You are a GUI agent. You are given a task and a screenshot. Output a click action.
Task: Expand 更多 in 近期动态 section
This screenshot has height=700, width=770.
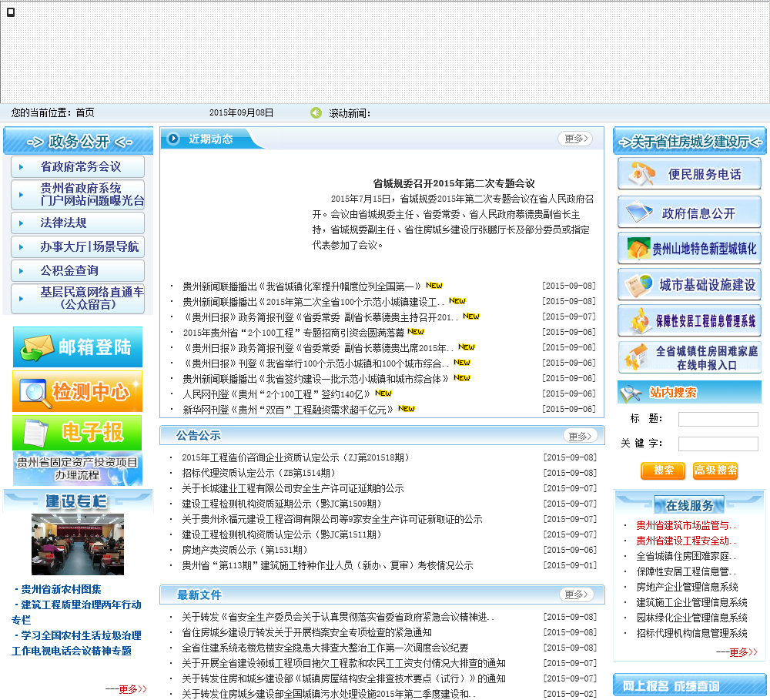575,139
